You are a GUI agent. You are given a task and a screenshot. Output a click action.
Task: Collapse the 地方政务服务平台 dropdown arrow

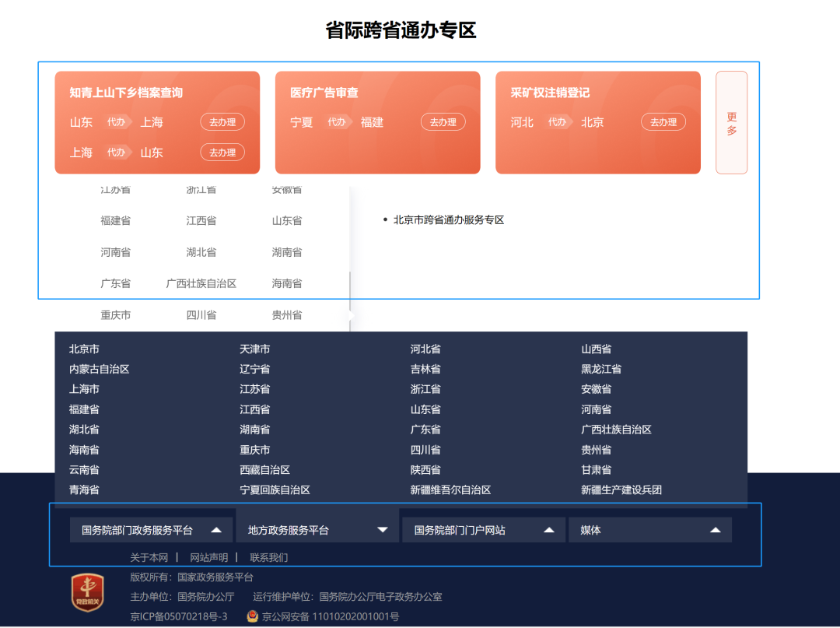[382, 530]
